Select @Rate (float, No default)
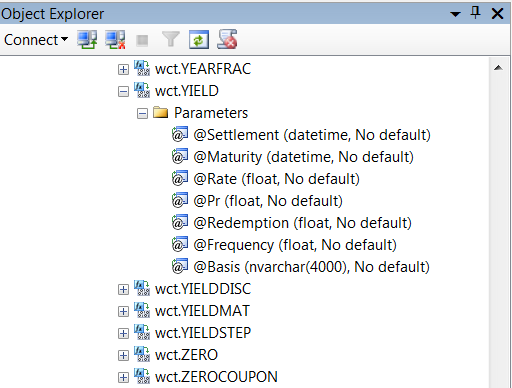The image size is (512, 388). click(277, 179)
